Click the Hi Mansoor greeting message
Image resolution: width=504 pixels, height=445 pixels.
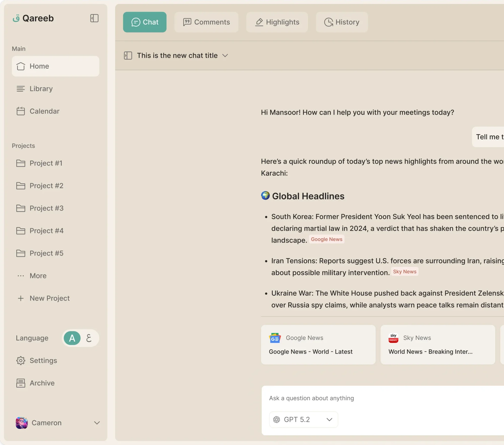357,112
